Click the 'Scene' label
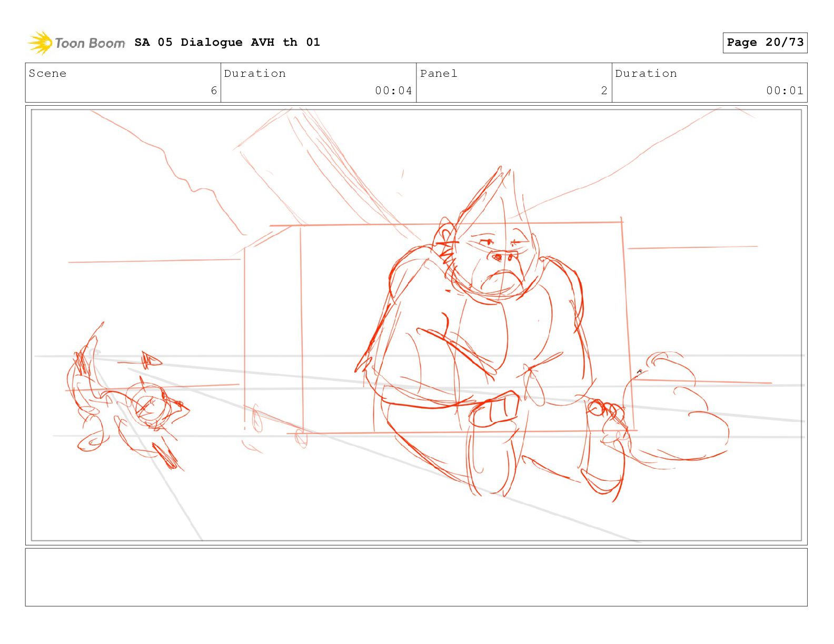 click(47, 73)
